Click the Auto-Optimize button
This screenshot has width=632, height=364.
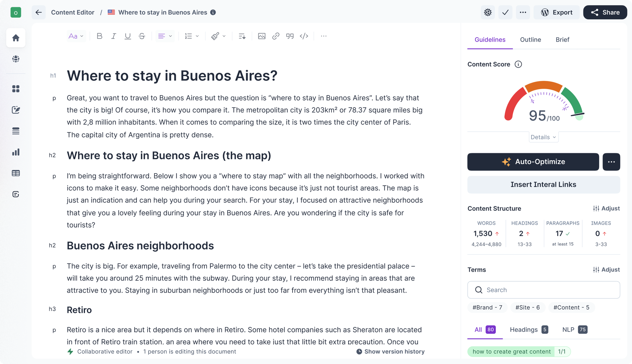click(533, 162)
